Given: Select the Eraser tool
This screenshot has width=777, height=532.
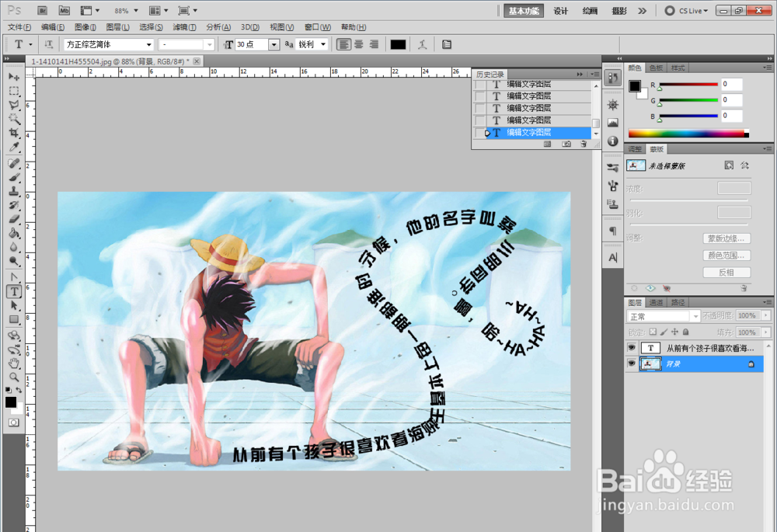Looking at the screenshot, I should point(14,219).
